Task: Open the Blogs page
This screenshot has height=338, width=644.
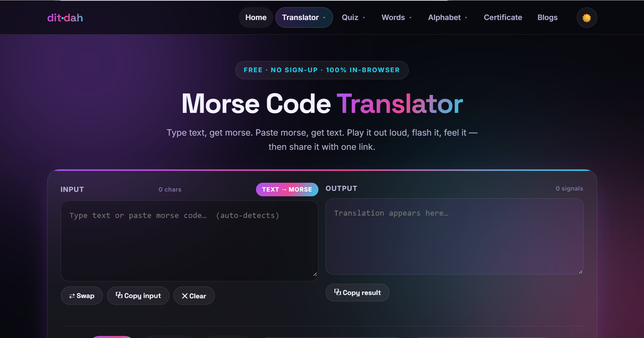Action: 547,18
